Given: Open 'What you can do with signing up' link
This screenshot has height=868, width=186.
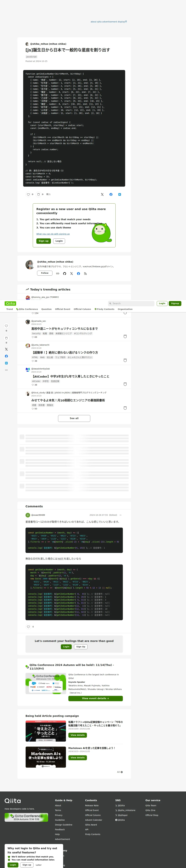Looking at the screenshot, I should [53, 234].
